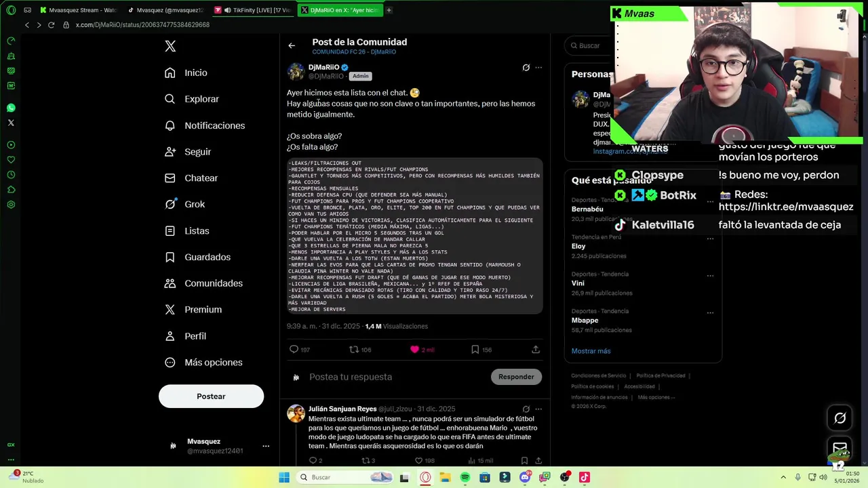868x488 pixels.
Task: Open WhatsApp in the Opera sidebar
Action: coord(11,108)
